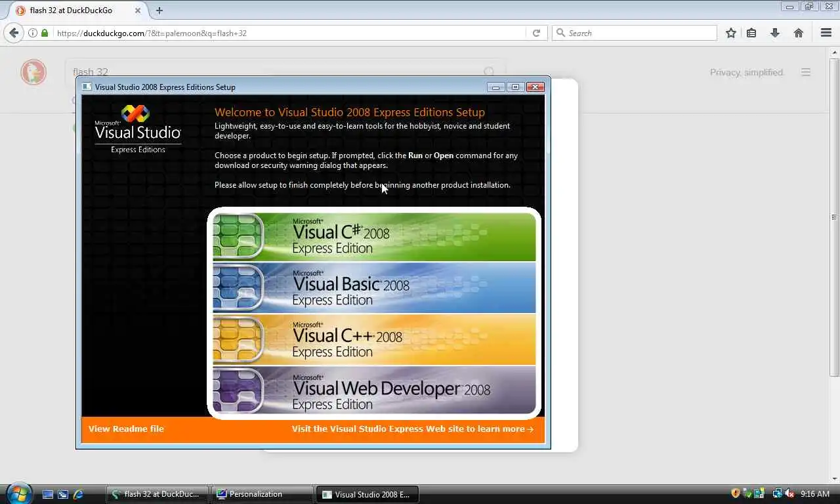
Task: Select Visual Basic 2008 Express Edition
Action: point(374,288)
